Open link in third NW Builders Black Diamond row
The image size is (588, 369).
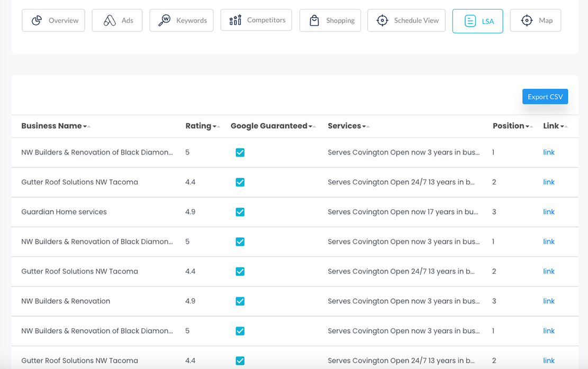pyautogui.click(x=549, y=331)
